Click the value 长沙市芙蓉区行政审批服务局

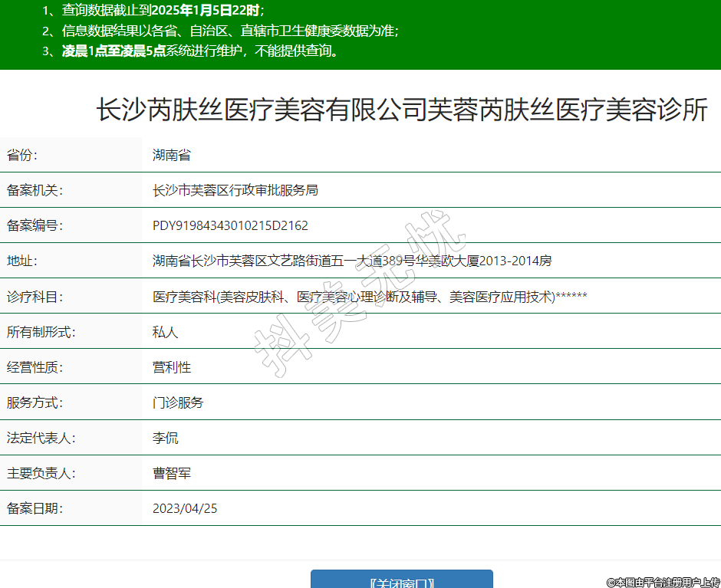pos(235,190)
